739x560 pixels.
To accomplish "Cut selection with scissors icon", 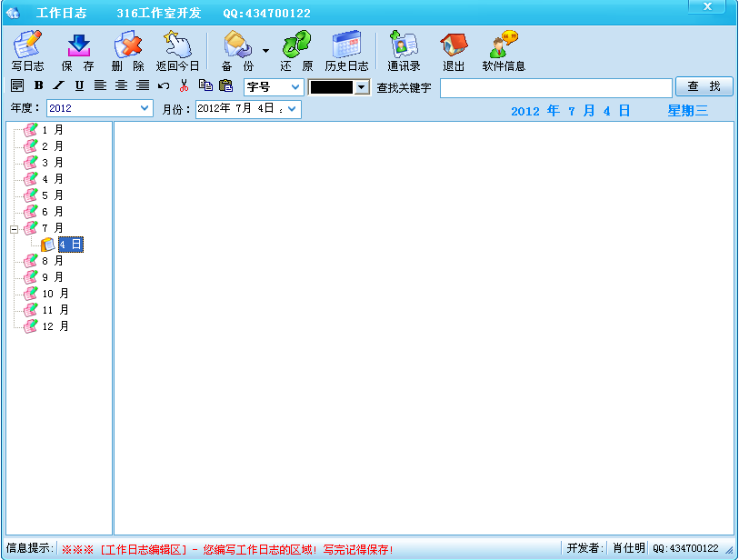I will (x=184, y=85).
